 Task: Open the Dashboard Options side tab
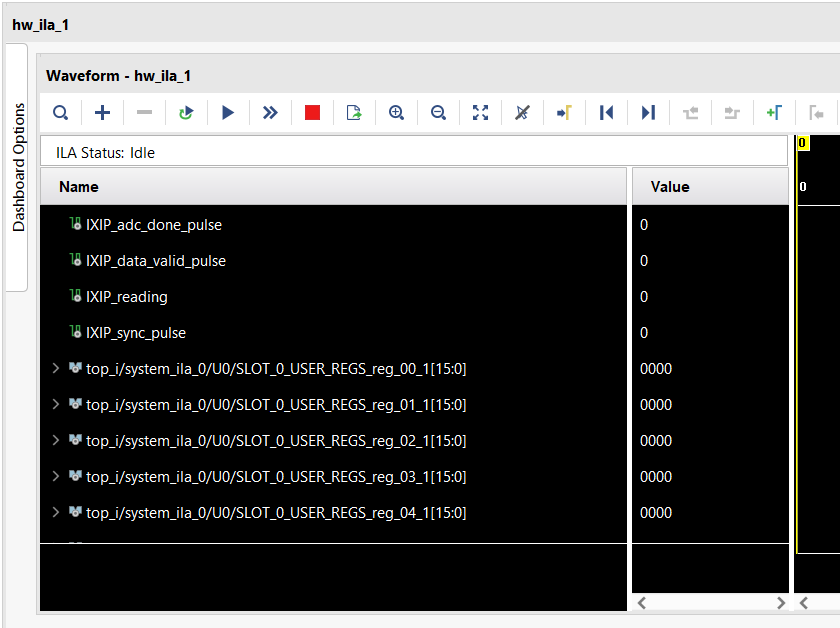coord(17,167)
